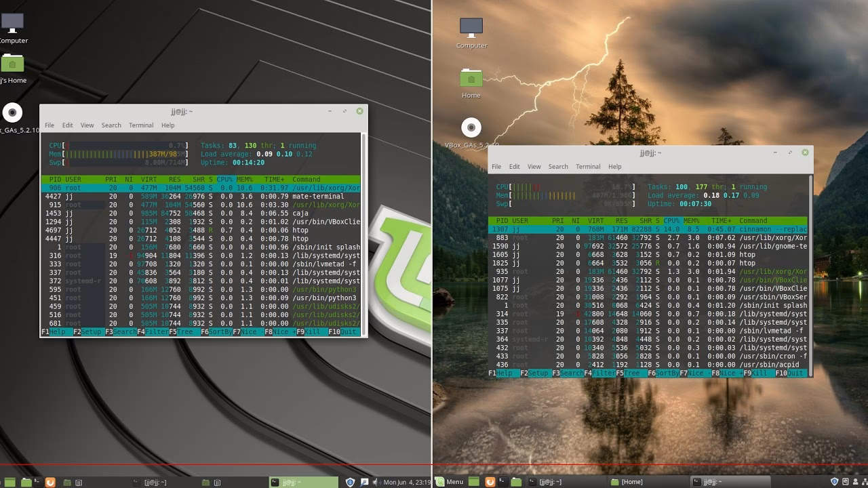
Task: Click F5 Tree in right htop
Action: pyautogui.click(x=631, y=373)
